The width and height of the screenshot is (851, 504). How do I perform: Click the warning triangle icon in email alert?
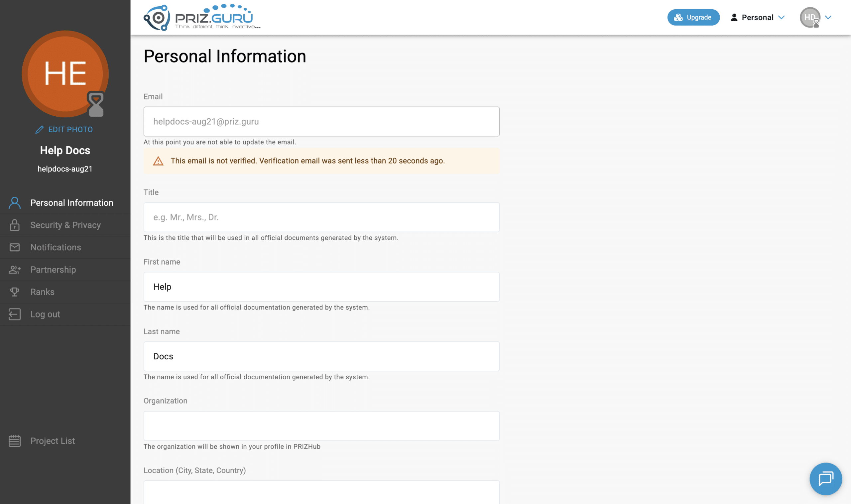coord(158,161)
